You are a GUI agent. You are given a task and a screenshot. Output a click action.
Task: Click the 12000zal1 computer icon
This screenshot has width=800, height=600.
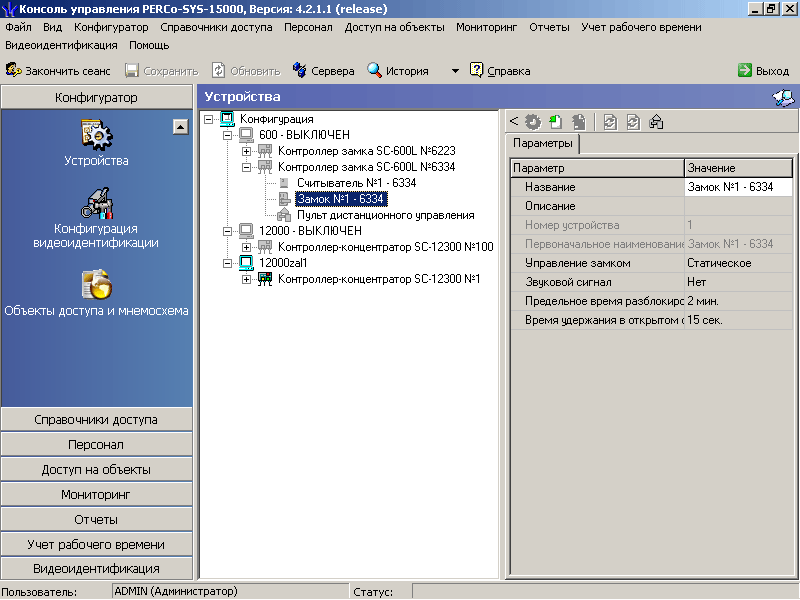(246, 263)
